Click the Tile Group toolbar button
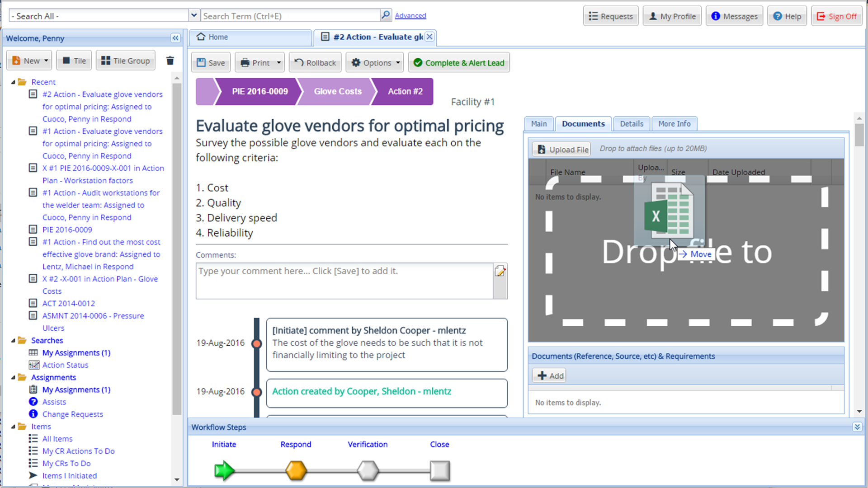 126,61
